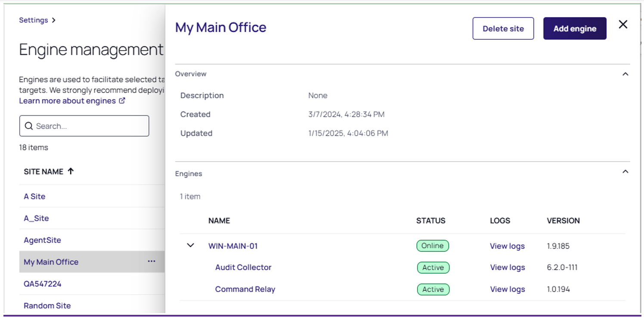
Task: View logs for Command Relay
Action: coord(507,289)
